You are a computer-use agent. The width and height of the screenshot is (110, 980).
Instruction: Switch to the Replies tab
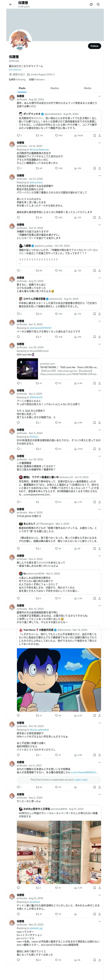[55, 88]
